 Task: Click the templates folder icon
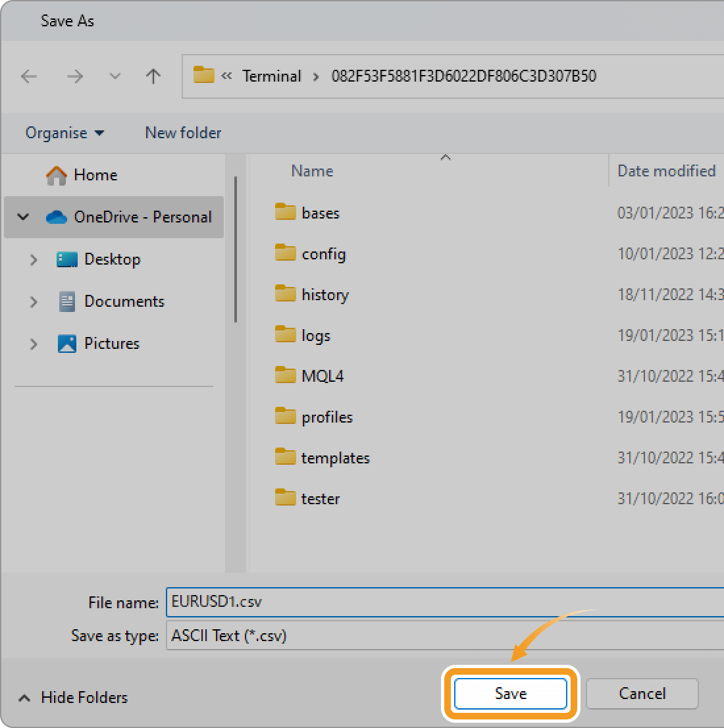coord(285,457)
